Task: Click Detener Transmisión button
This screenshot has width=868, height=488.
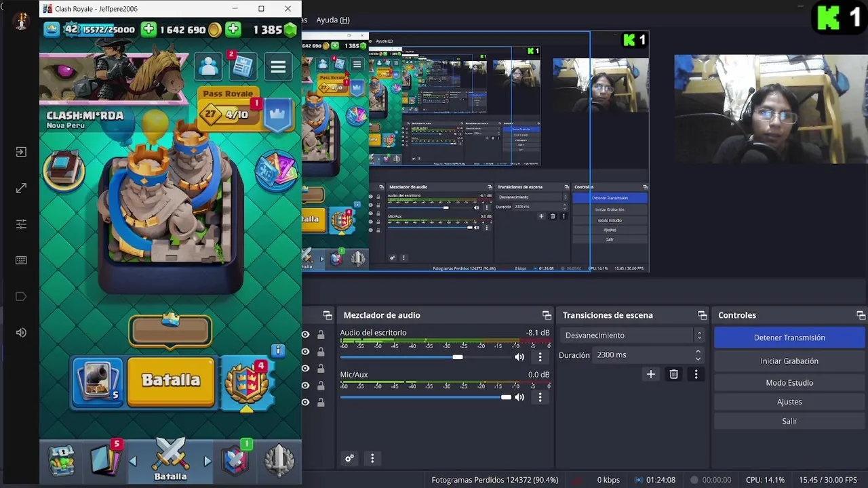Action: tap(789, 338)
